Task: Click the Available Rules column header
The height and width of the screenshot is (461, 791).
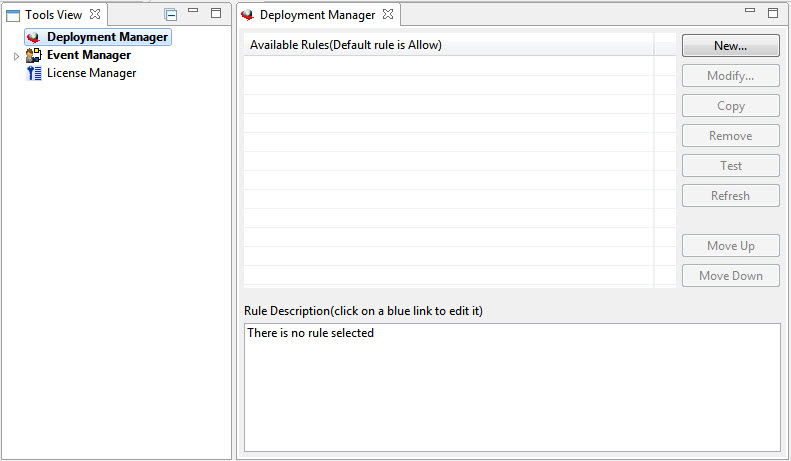Action: [448, 45]
